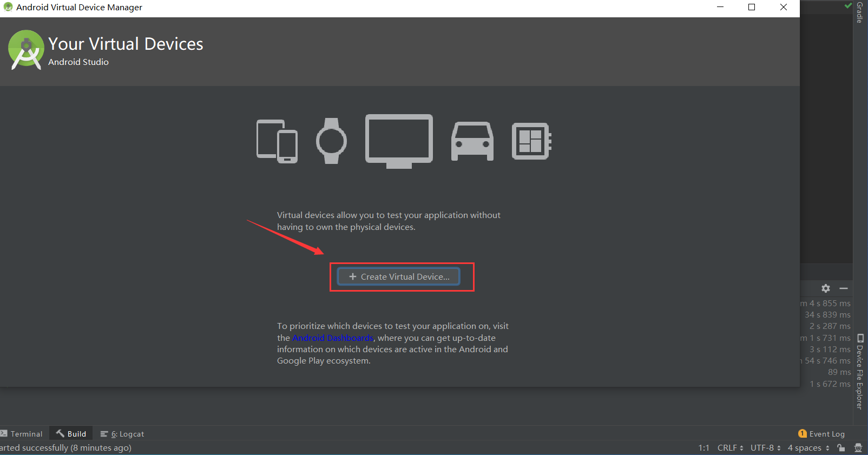Change the 4 spaces indent setting

(x=808, y=448)
